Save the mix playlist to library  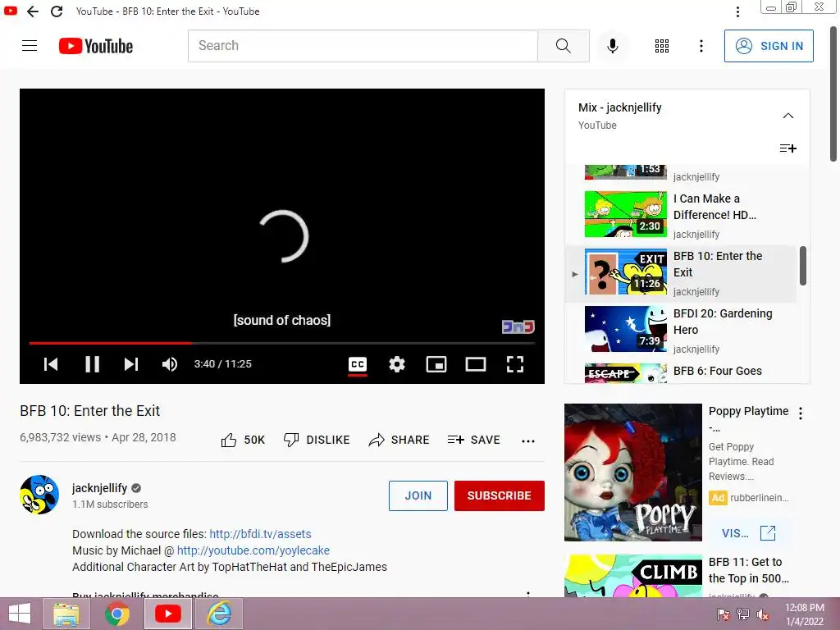point(788,148)
